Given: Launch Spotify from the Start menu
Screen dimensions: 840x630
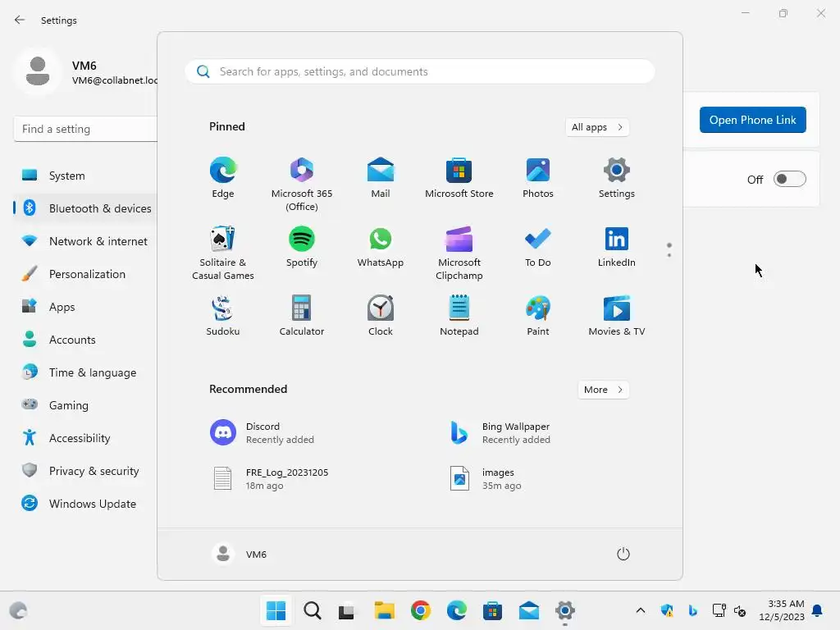Looking at the screenshot, I should [x=302, y=247].
